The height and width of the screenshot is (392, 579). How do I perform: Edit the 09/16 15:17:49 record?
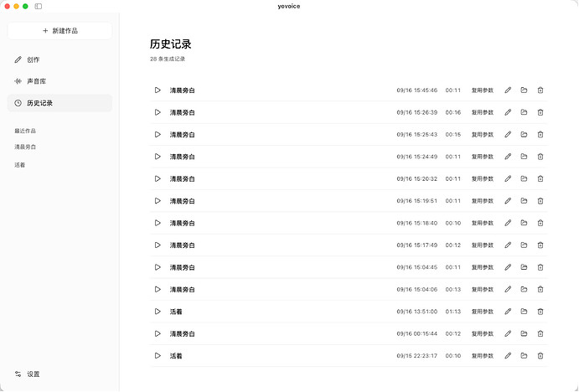coord(508,245)
